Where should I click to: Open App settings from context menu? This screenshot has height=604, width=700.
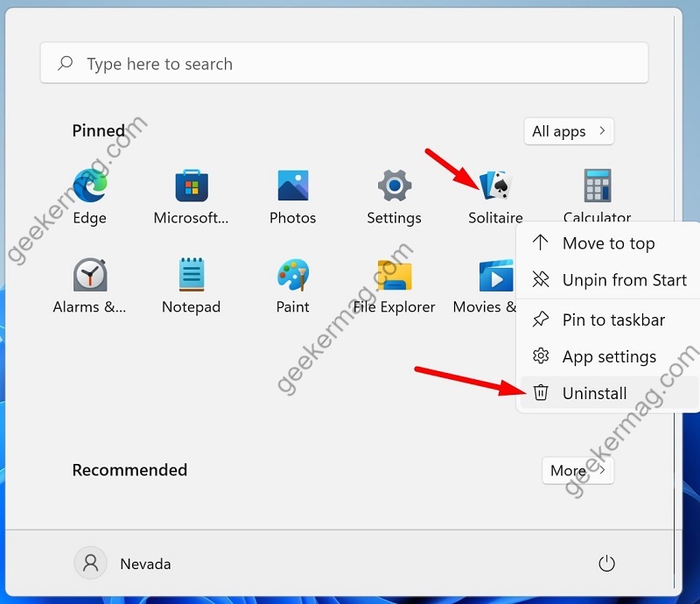point(608,356)
